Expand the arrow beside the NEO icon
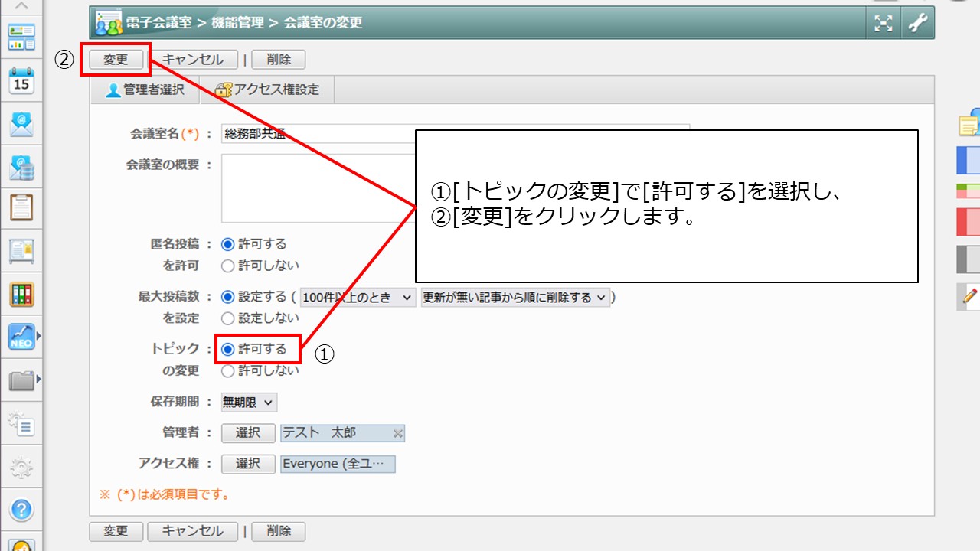The height and width of the screenshot is (551, 980). [x=38, y=335]
